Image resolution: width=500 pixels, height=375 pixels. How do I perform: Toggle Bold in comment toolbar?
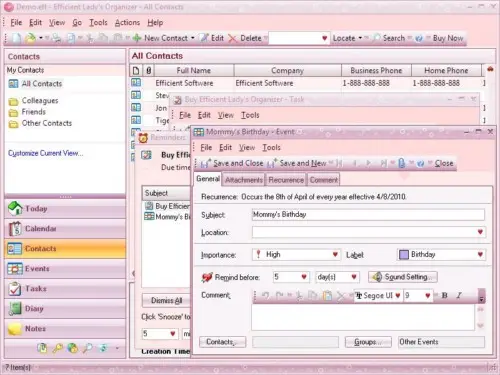pyautogui.click(x=444, y=295)
